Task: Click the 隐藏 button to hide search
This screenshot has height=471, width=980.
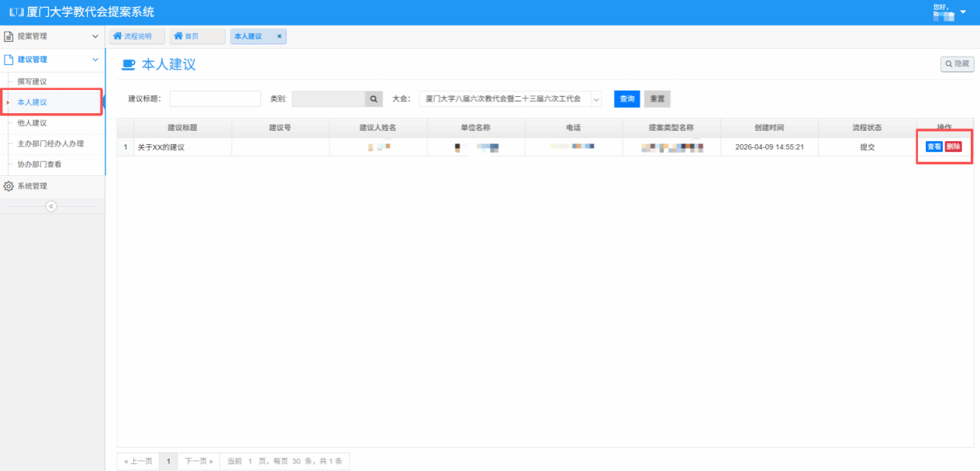Action: (x=957, y=64)
